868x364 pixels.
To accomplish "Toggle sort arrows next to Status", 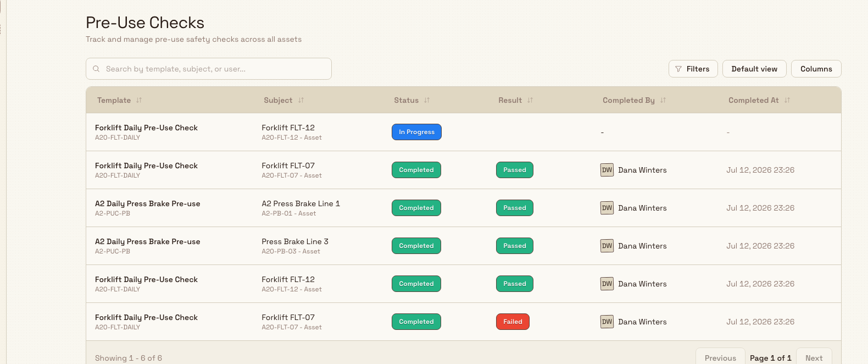I will coord(427,100).
